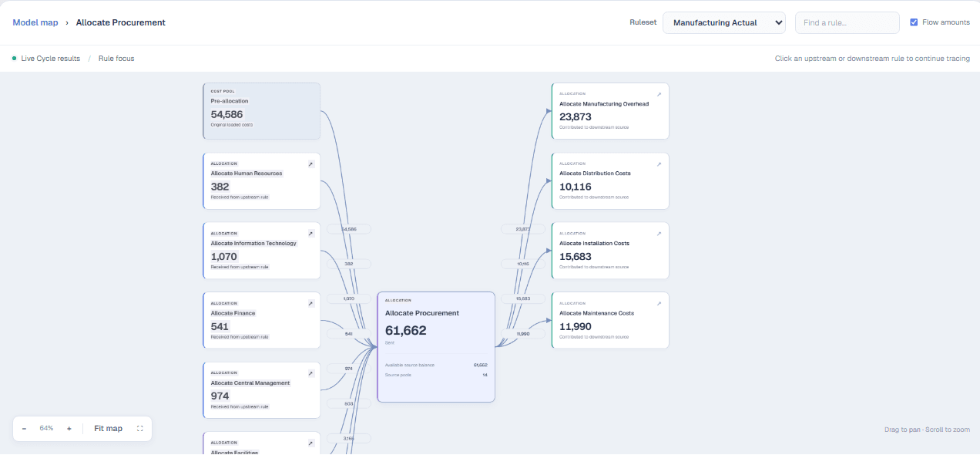Zoom out with the minus button

coord(24,429)
